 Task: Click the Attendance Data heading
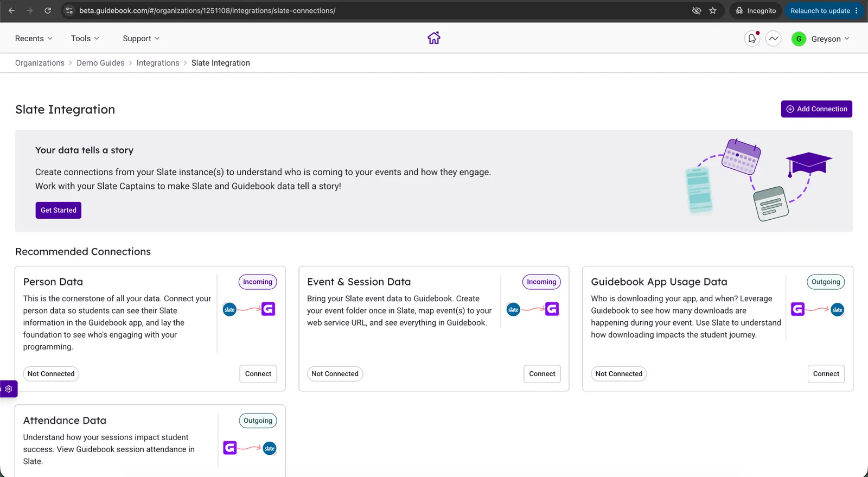65,421
